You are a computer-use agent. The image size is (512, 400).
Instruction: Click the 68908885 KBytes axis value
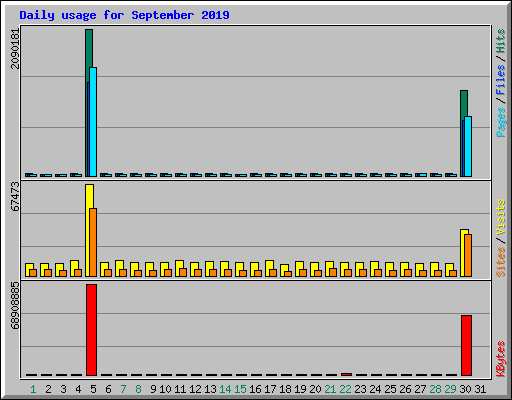(15, 306)
